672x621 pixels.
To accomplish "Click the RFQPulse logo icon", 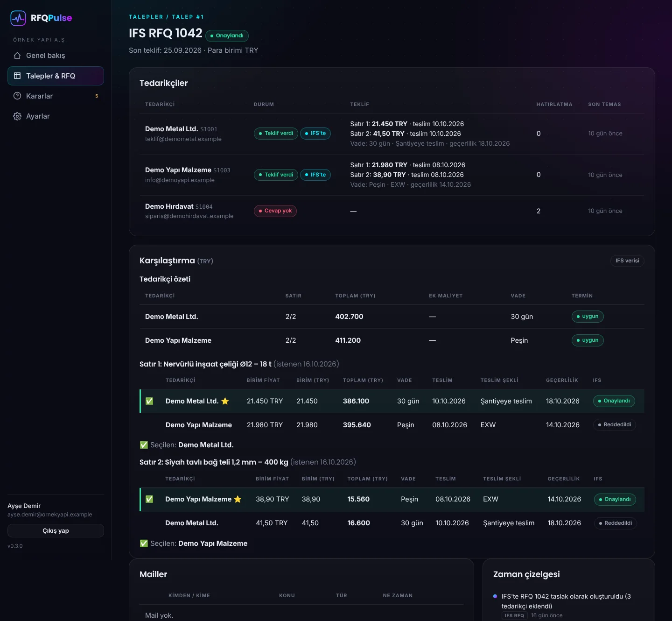I will 18,18.
